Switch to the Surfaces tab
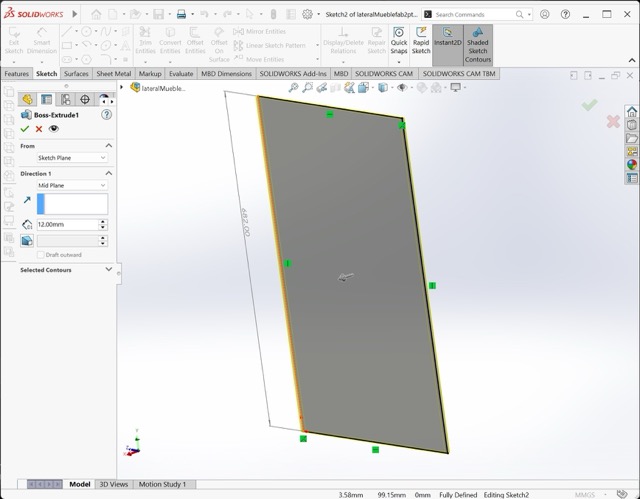This screenshot has width=640, height=499. click(x=76, y=73)
